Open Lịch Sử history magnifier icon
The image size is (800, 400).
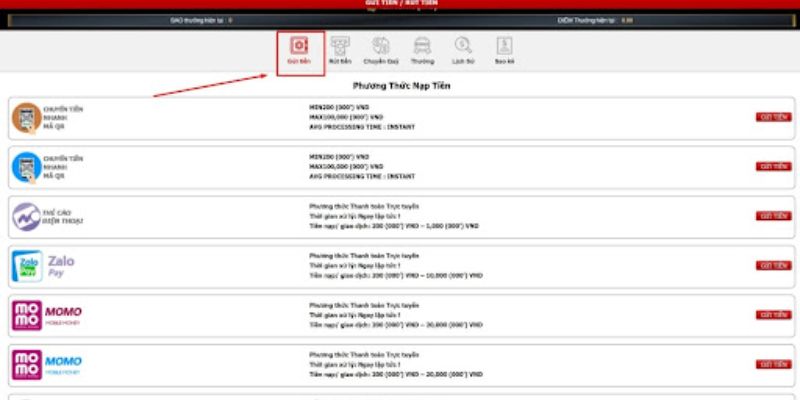[x=463, y=46]
